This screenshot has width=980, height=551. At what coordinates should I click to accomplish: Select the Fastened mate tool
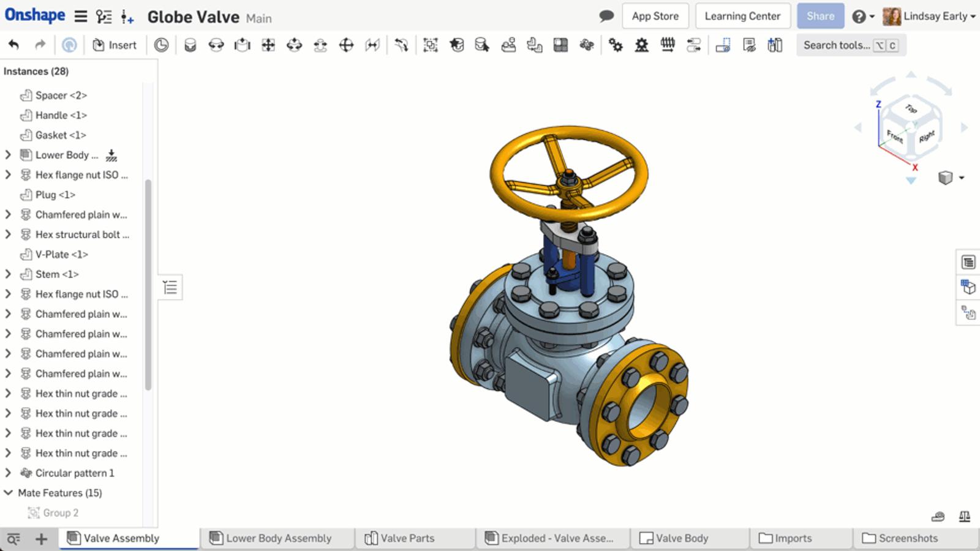pos(190,45)
